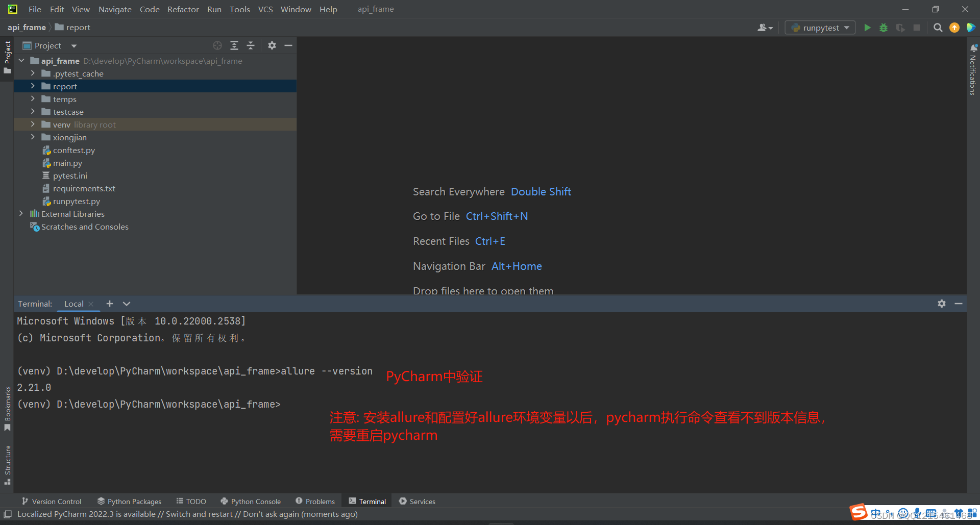Open the Refactor menu
The height and width of the screenshot is (525, 980).
click(183, 9)
